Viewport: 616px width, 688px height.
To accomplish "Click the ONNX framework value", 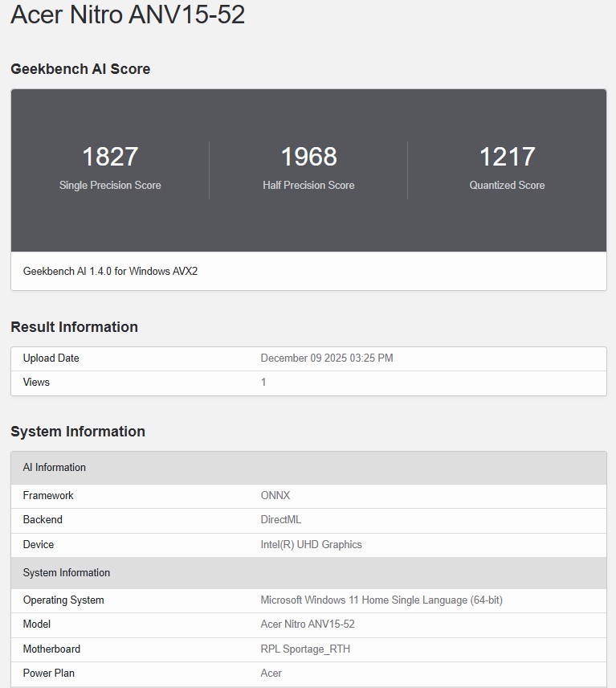I will tap(275, 496).
